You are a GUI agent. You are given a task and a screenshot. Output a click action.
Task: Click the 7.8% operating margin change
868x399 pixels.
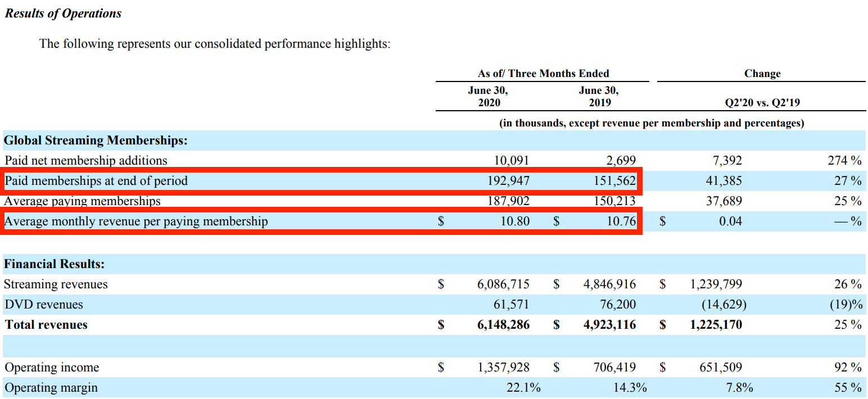pyautogui.click(x=739, y=388)
